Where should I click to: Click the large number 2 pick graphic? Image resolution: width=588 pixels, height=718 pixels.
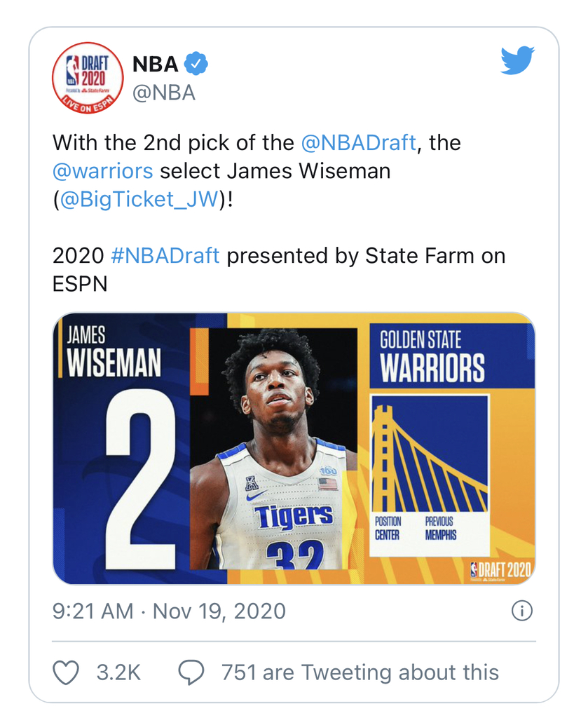(140, 479)
